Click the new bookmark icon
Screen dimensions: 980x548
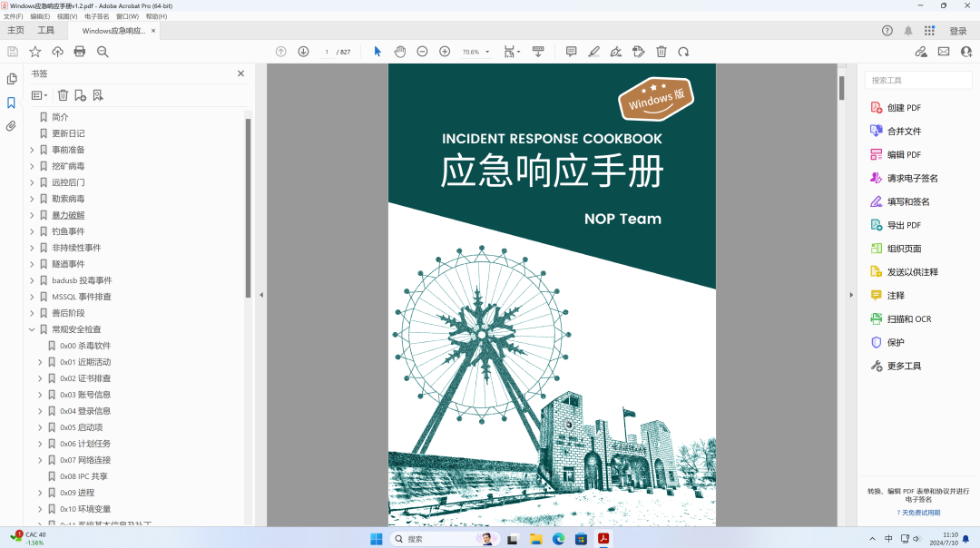coord(78,95)
